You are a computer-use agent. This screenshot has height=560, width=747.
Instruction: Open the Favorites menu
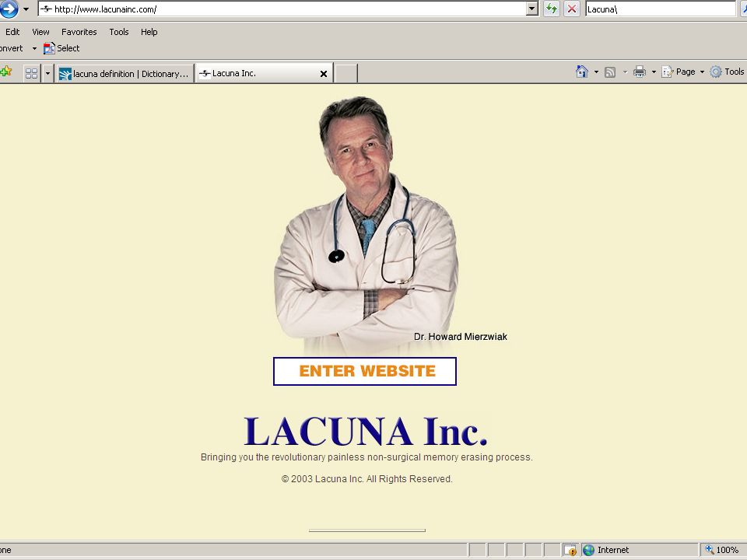(x=79, y=32)
